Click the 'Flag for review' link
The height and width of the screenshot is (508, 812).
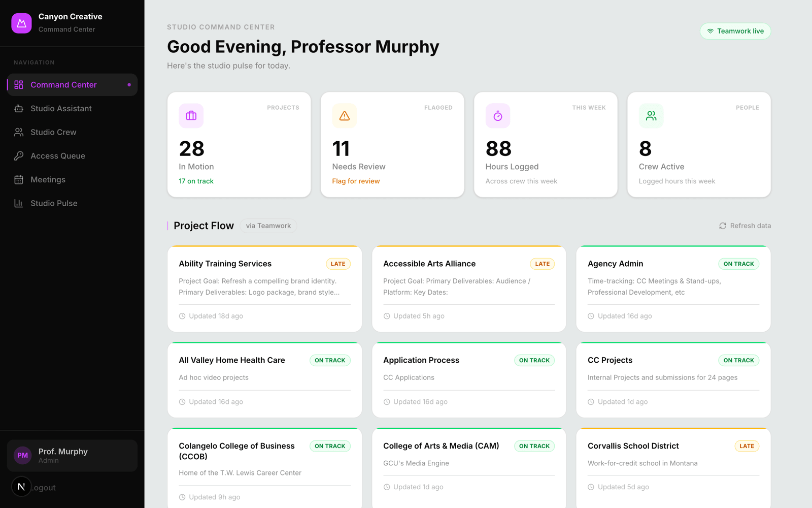click(356, 181)
